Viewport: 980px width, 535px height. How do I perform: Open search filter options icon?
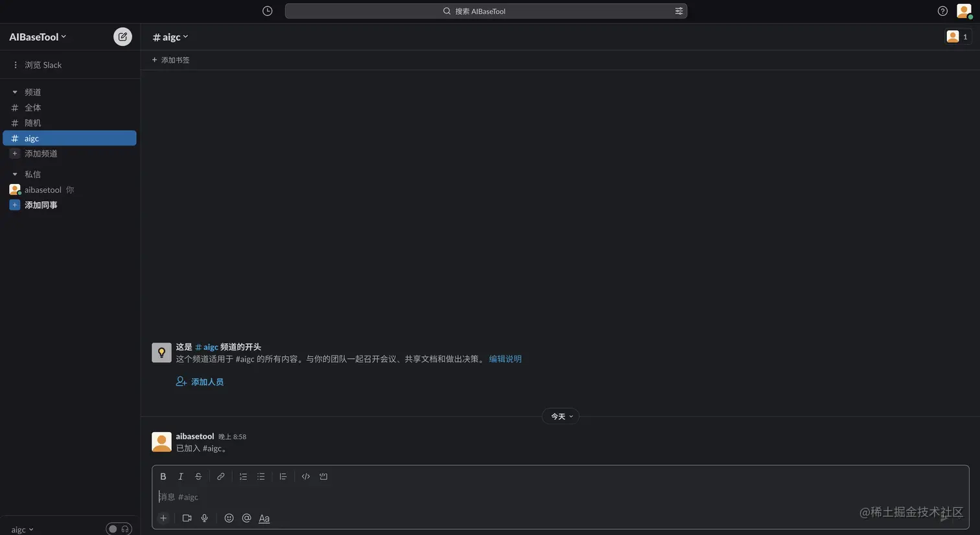(679, 11)
